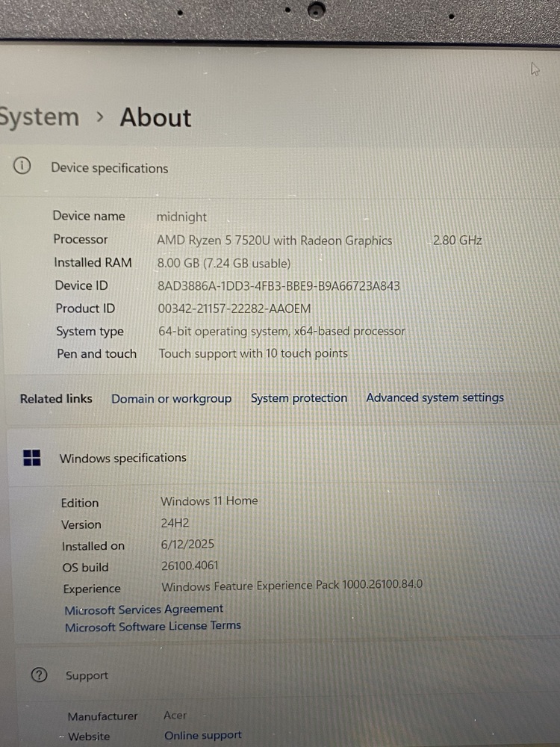Open the System protection link
560x747 pixels.
pos(299,398)
